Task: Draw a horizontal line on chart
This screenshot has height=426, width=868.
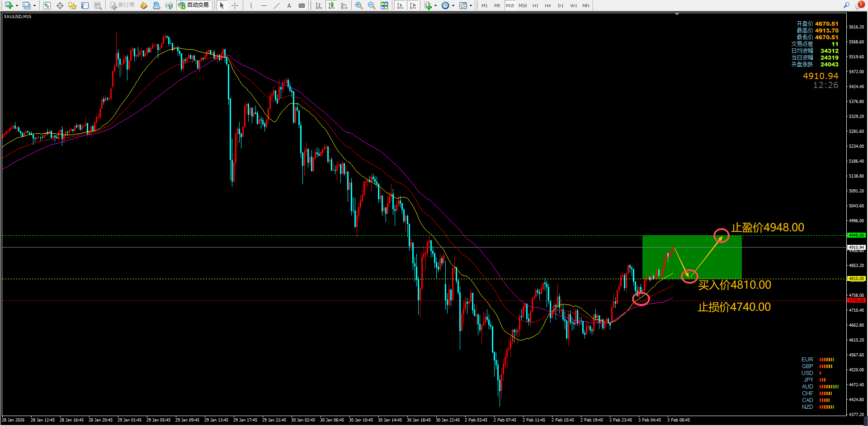Action: 264,5
